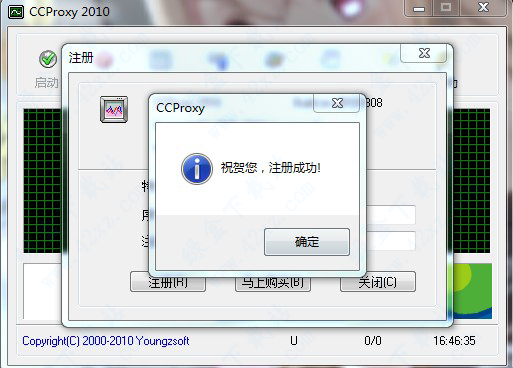
Task: Click the Copyright(C) 2000-2010 Youngzsoft link
Action: [x=106, y=341]
